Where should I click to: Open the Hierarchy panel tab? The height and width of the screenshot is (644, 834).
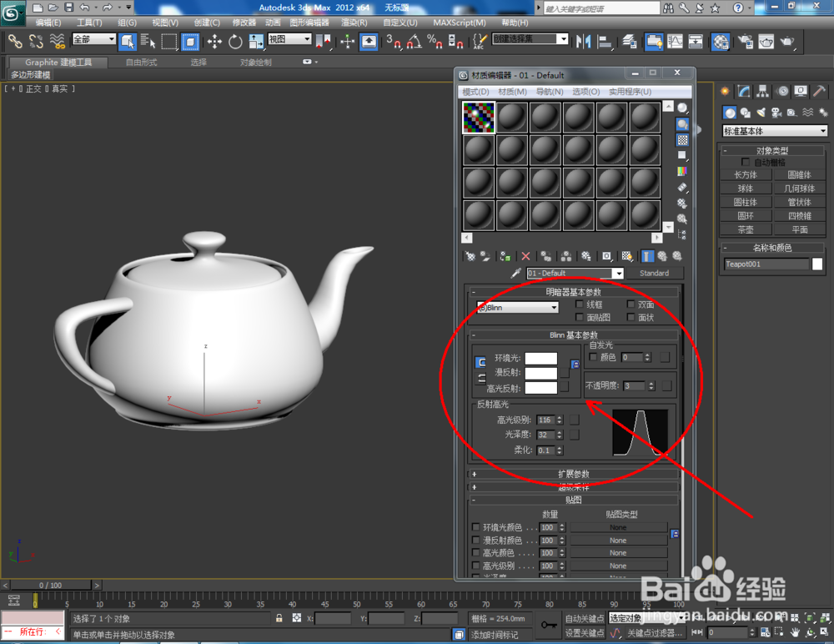[763, 91]
